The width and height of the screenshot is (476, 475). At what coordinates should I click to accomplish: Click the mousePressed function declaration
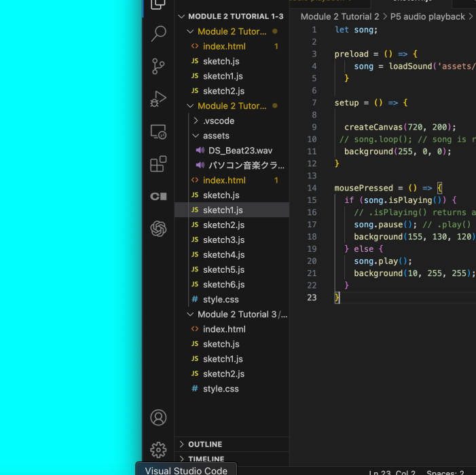[388, 188]
